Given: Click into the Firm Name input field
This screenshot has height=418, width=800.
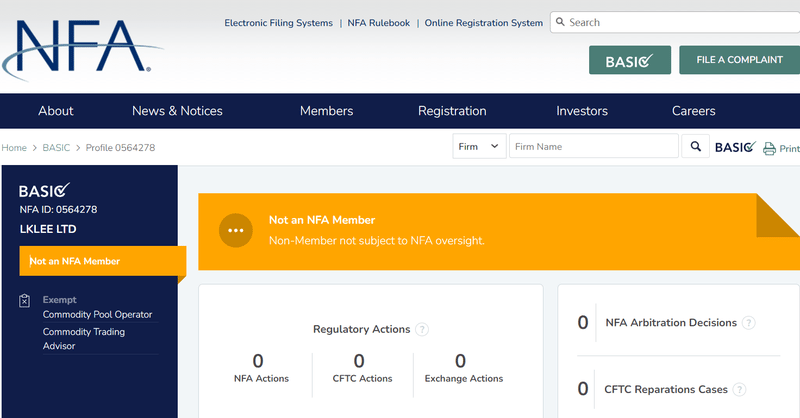Looking at the screenshot, I should 594,147.
